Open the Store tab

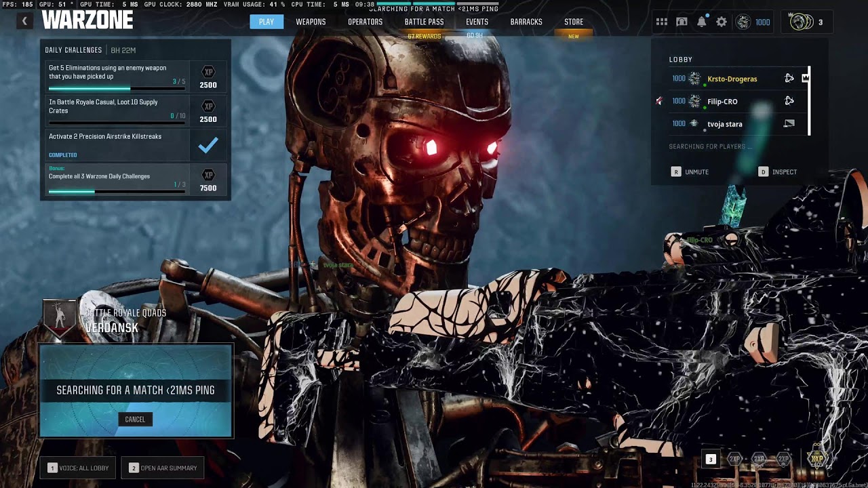tap(574, 22)
